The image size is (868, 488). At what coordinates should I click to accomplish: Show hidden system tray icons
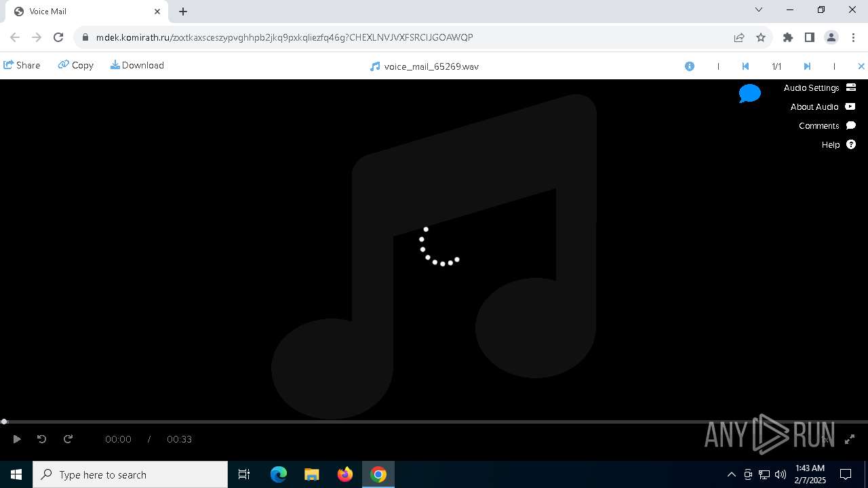pos(731,474)
